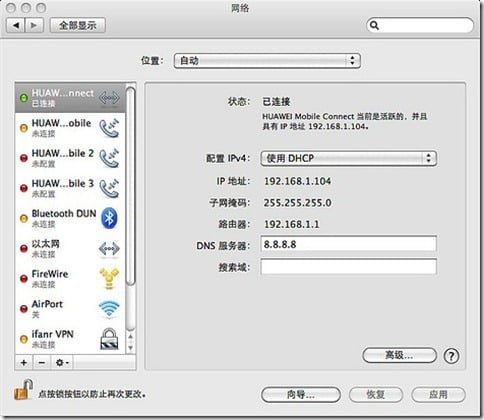Open the gear action menu below list
The height and width of the screenshot is (420, 484).
[62, 362]
